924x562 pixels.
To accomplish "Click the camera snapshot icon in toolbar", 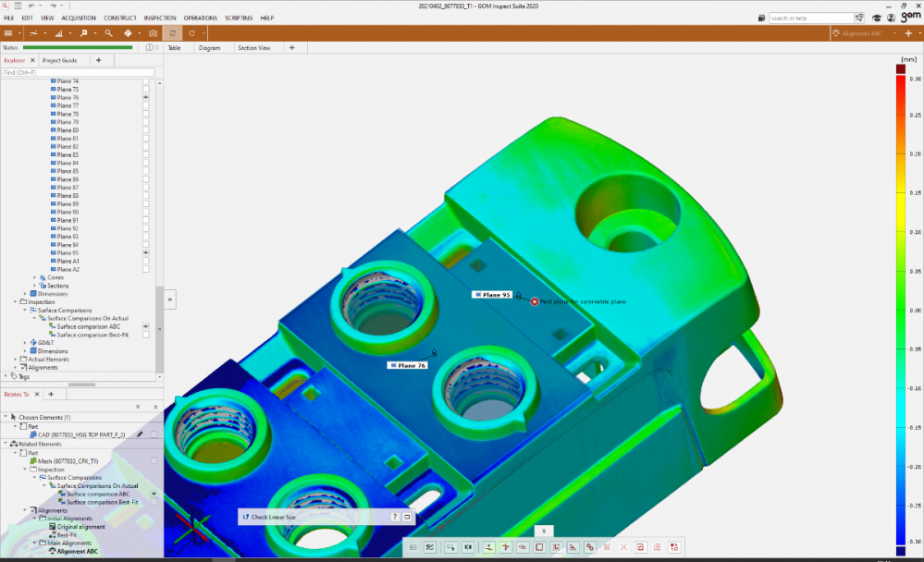I will pos(154,33).
